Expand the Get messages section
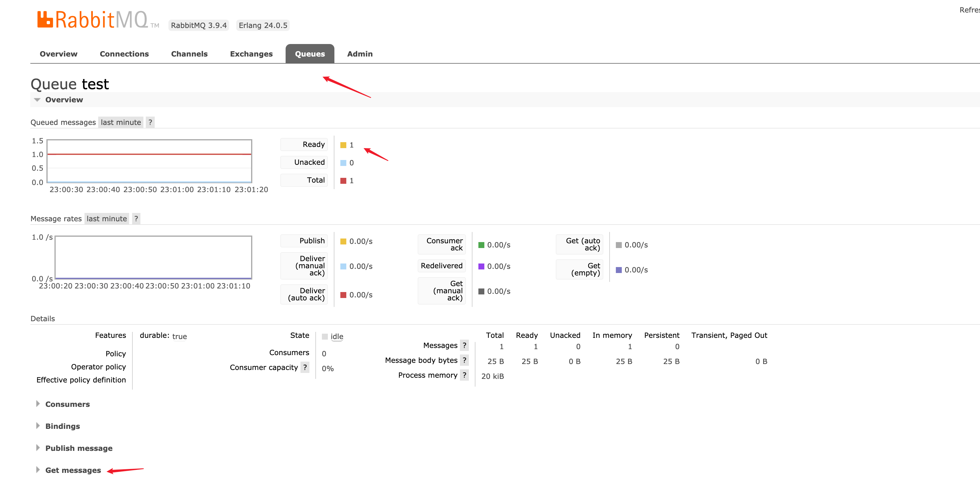 (x=73, y=470)
